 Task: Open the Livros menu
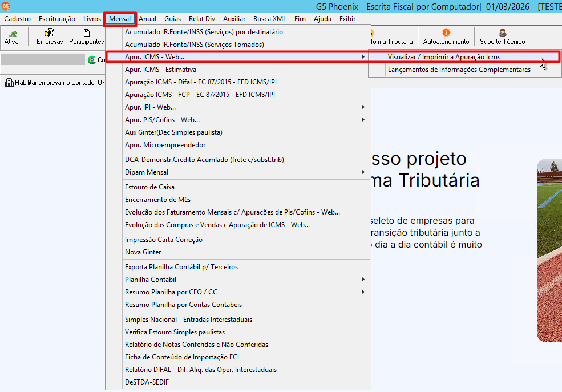click(x=92, y=19)
